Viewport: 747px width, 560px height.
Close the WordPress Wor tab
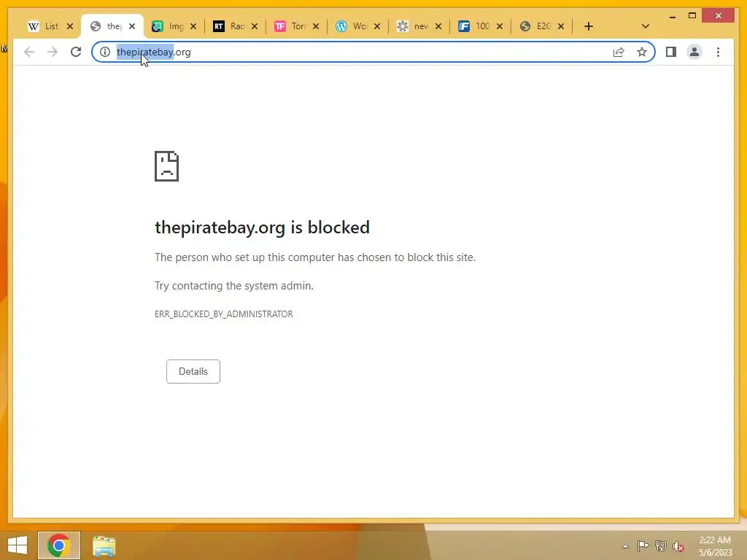point(377,26)
